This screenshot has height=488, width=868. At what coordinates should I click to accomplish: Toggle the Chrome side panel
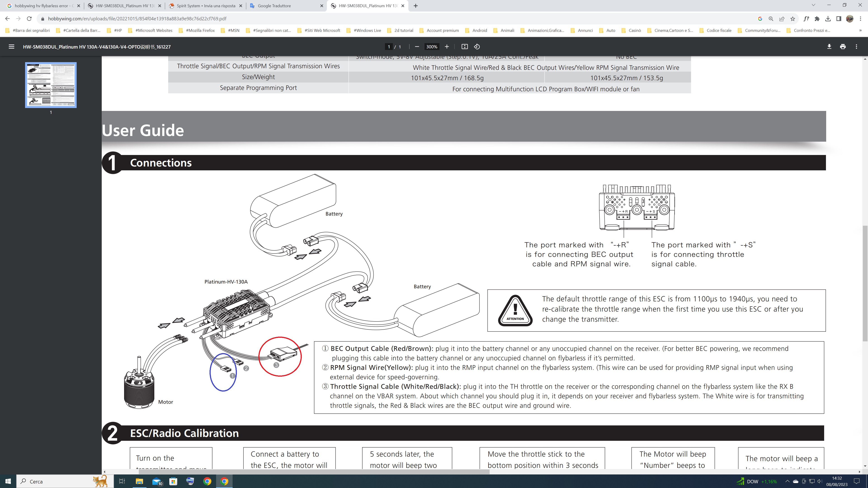tap(839, 19)
